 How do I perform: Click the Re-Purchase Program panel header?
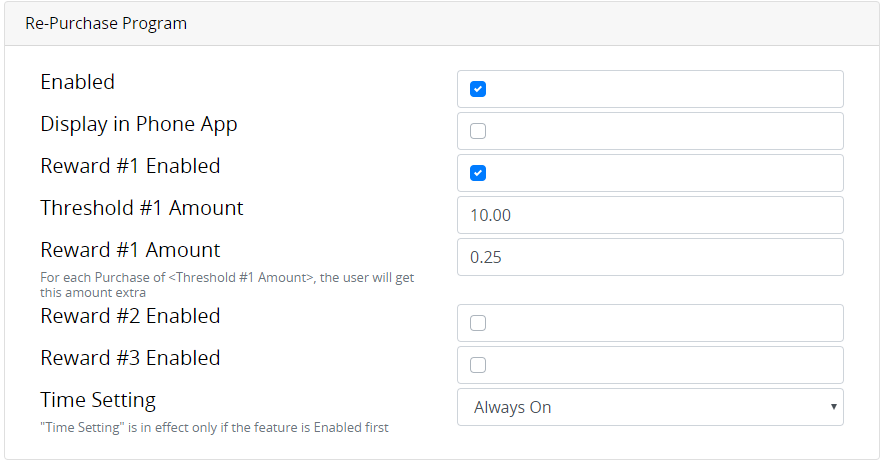(x=442, y=24)
